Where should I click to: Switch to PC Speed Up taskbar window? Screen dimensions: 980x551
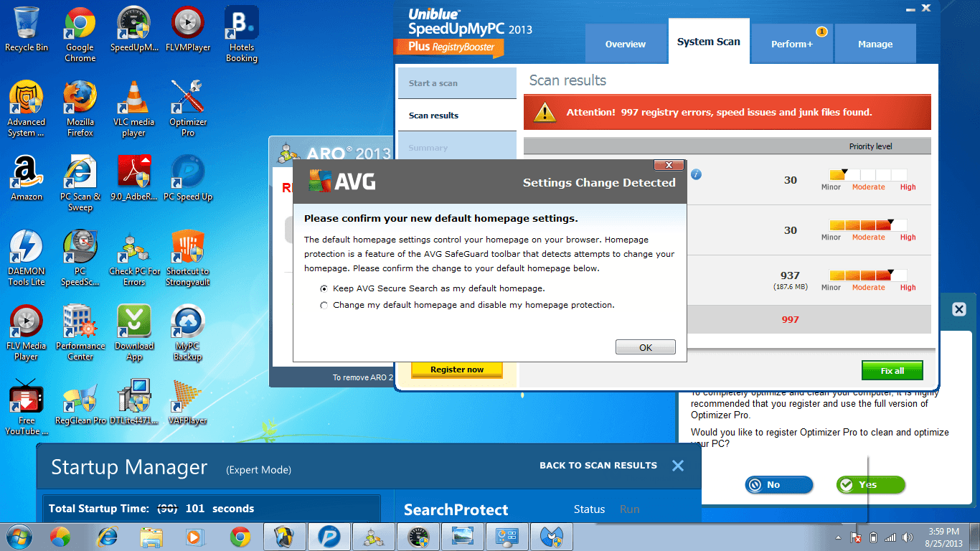pyautogui.click(x=329, y=536)
